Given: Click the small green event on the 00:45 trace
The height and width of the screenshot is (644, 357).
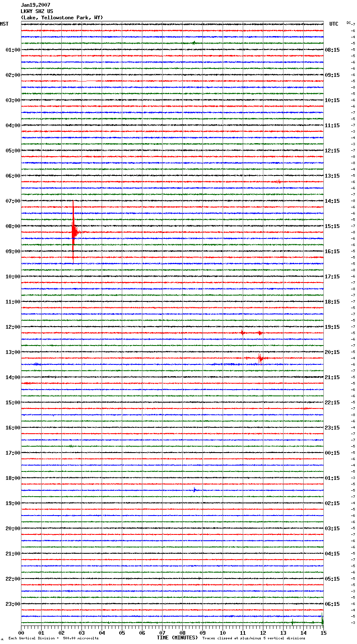Looking at the screenshot, I should (x=194, y=43).
